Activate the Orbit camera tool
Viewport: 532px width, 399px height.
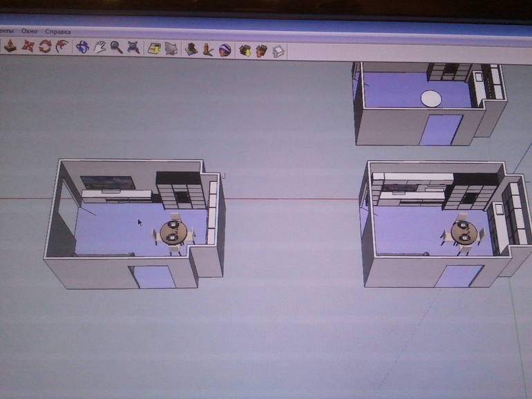click(x=83, y=48)
